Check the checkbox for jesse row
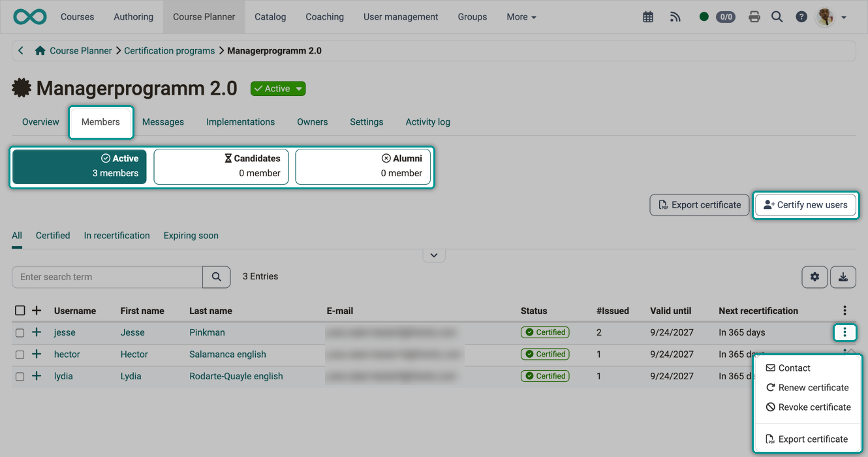The width and height of the screenshot is (868, 457). (x=20, y=333)
